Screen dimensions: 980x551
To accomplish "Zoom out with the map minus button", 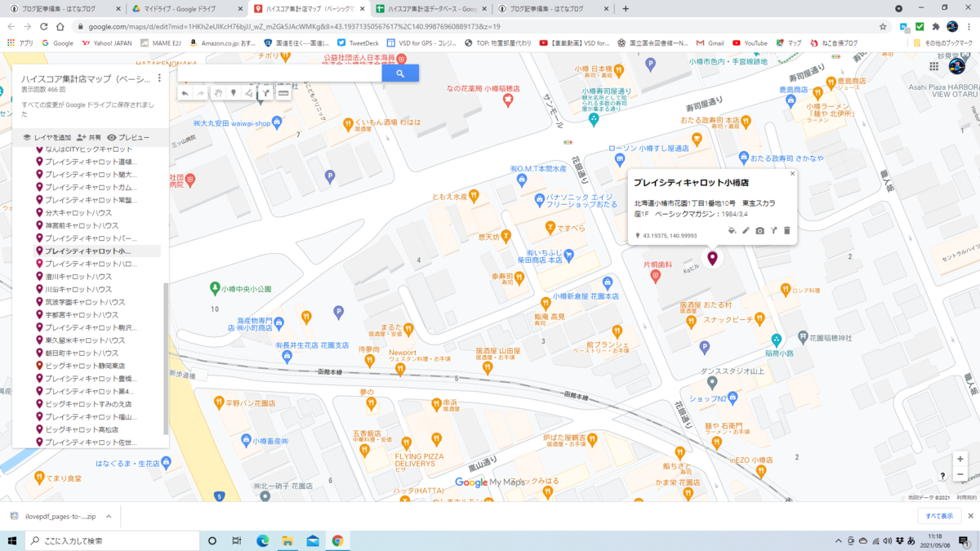I will [x=960, y=474].
